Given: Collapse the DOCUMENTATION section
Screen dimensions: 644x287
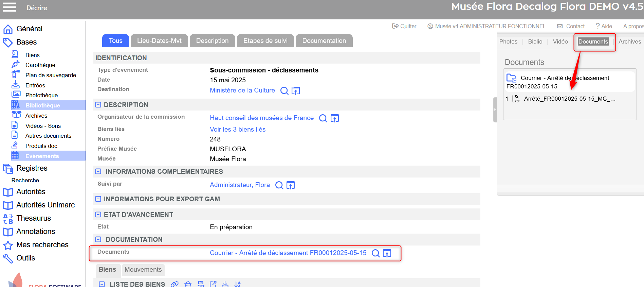Looking at the screenshot, I should tap(98, 239).
